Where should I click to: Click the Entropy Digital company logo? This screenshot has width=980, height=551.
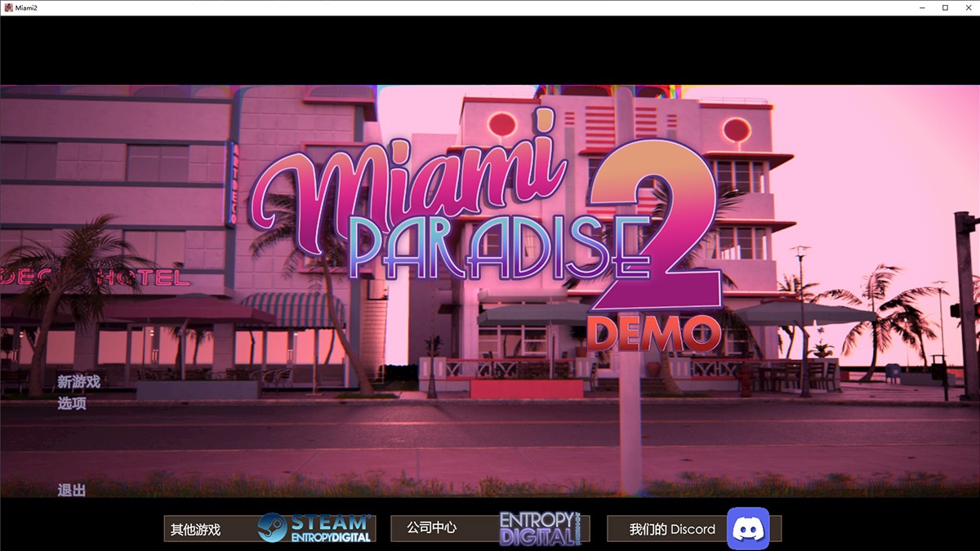[x=540, y=528]
